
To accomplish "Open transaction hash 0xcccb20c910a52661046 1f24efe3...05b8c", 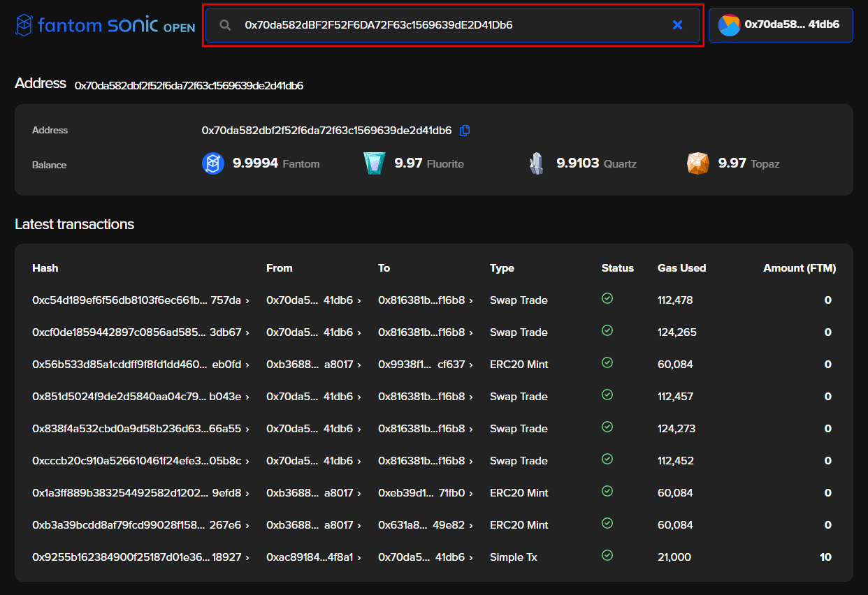I will pyautogui.click(x=140, y=461).
